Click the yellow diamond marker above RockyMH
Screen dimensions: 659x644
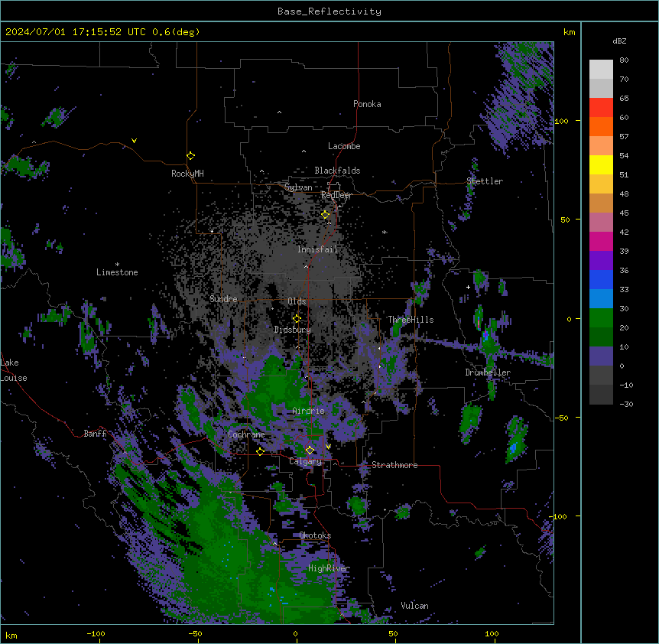pyautogui.click(x=190, y=156)
